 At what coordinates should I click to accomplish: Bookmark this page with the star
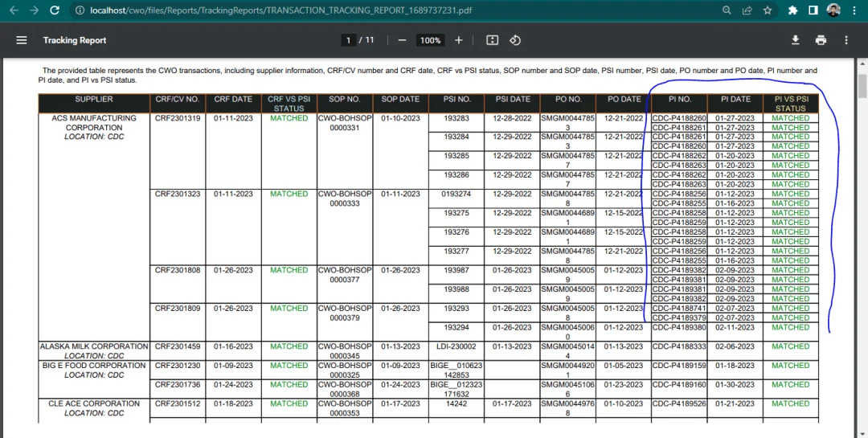(x=768, y=10)
